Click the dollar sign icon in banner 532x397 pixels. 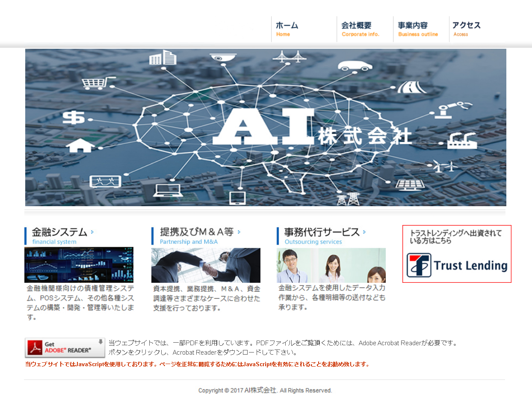pos(74,118)
